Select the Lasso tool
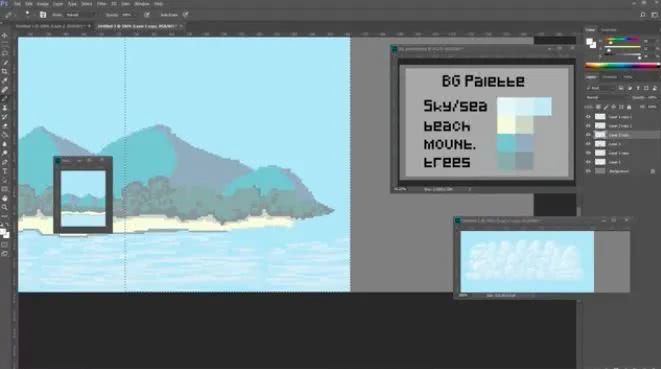This screenshot has height=369, width=661. click(5, 54)
